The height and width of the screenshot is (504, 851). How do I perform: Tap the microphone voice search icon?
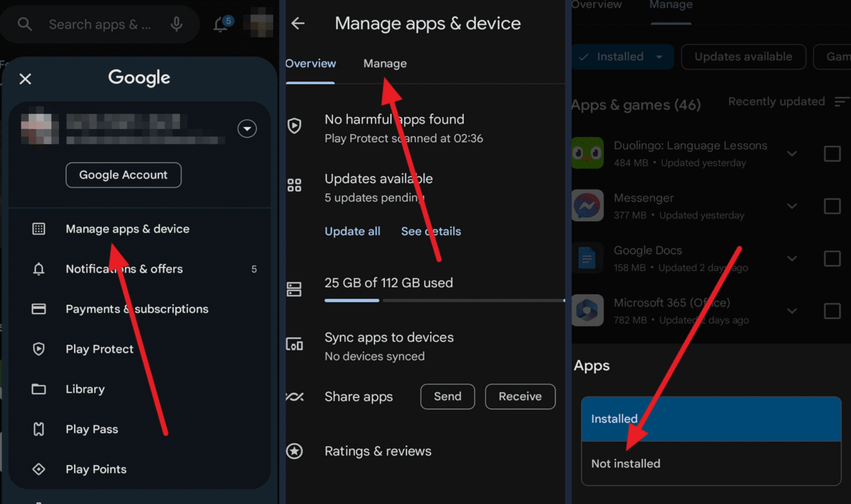[x=177, y=24]
